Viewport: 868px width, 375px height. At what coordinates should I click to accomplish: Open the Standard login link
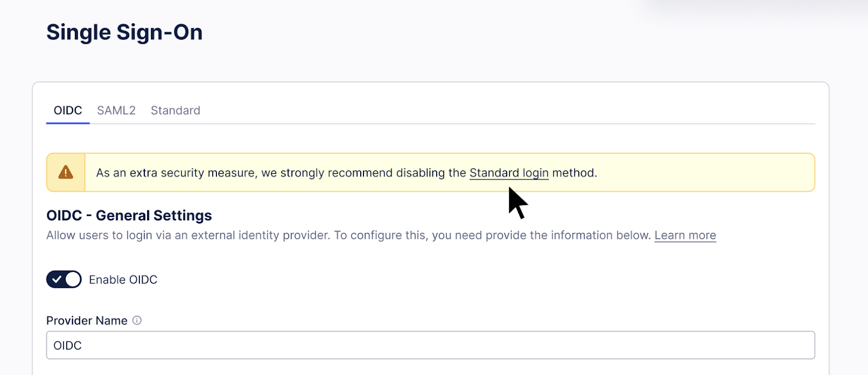click(509, 173)
